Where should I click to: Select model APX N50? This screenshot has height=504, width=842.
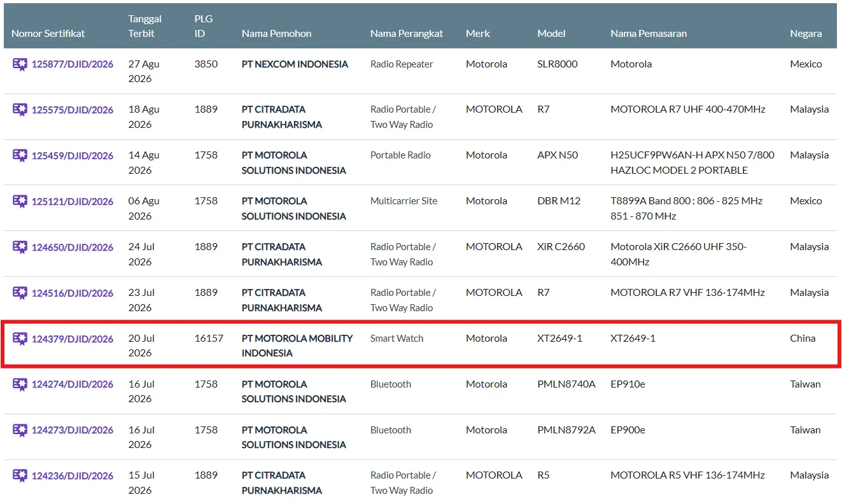(558, 155)
